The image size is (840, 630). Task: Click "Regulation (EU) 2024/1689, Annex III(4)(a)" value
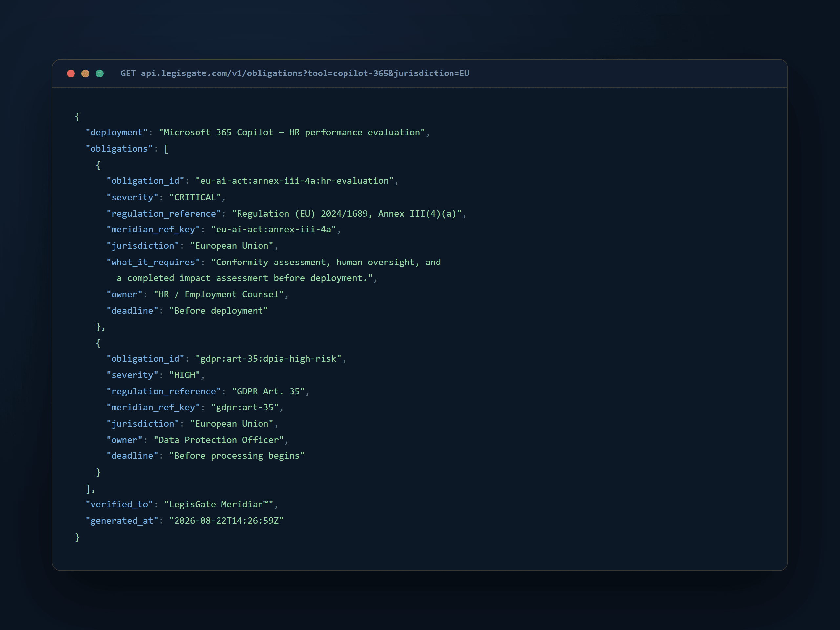pos(347,213)
